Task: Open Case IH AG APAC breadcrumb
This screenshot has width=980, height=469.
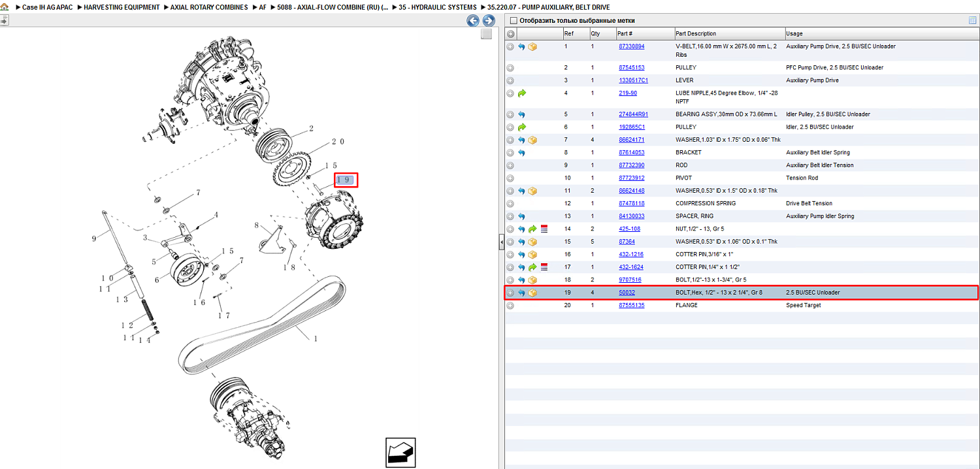Action: coord(47,7)
